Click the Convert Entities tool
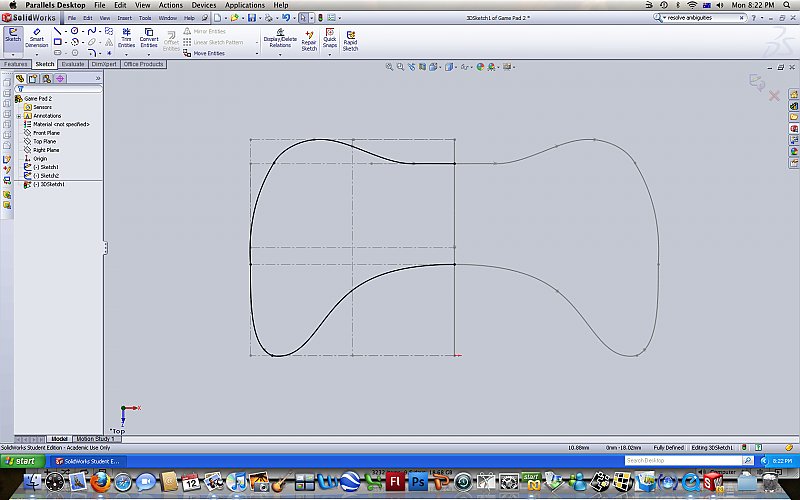Image resolution: width=800 pixels, height=500 pixels. [148, 39]
